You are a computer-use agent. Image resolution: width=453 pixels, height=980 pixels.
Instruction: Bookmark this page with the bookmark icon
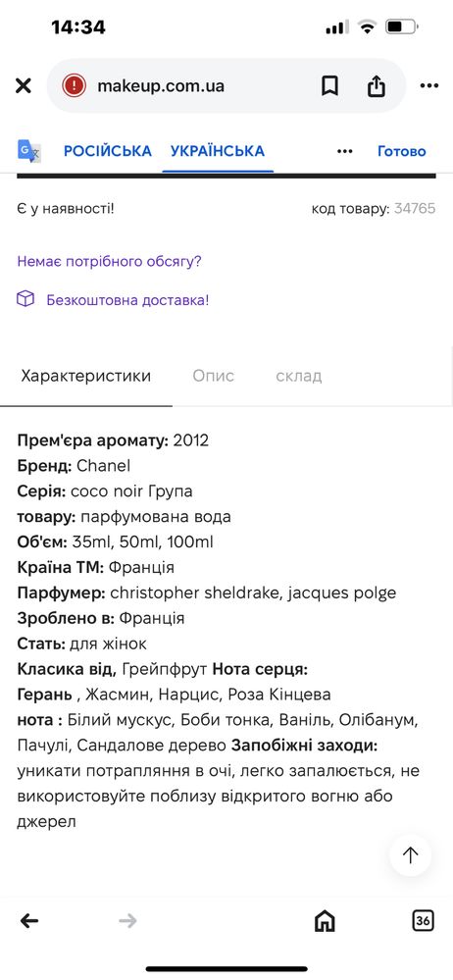pos(329,85)
